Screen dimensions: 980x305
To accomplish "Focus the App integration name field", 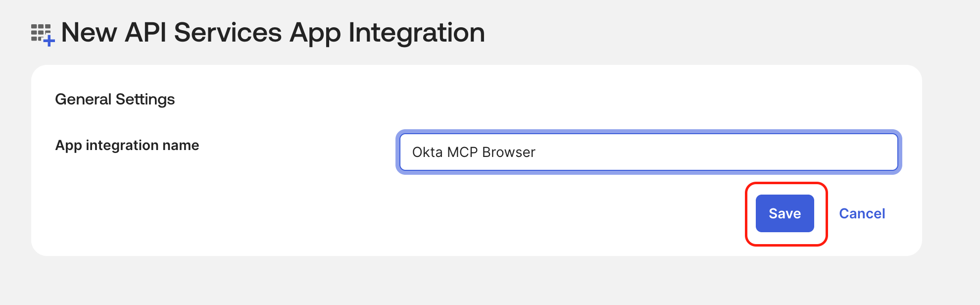I will (648, 152).
